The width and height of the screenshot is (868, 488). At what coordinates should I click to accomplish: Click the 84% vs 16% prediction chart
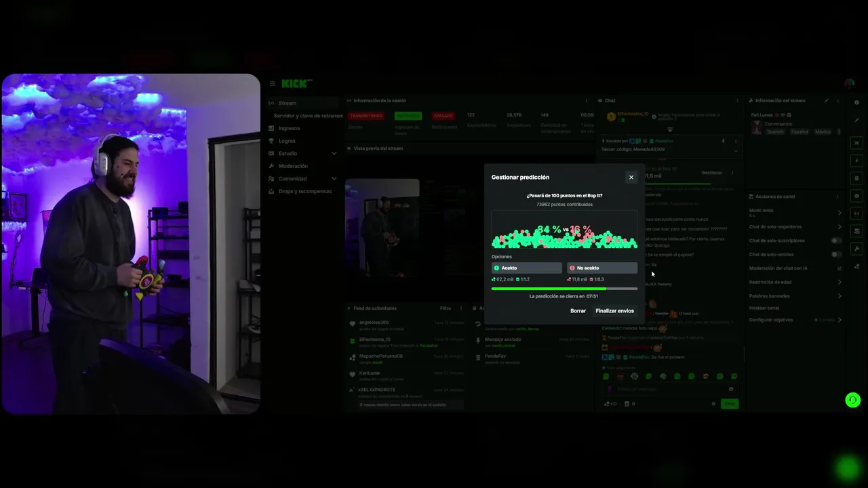564,230
